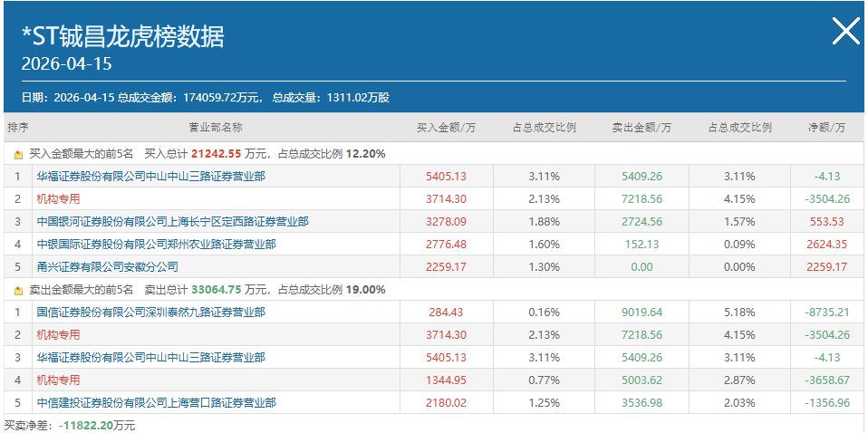Click the 排序 column header
This screenshot has height=433, width=868.
[x=18, y=128]
